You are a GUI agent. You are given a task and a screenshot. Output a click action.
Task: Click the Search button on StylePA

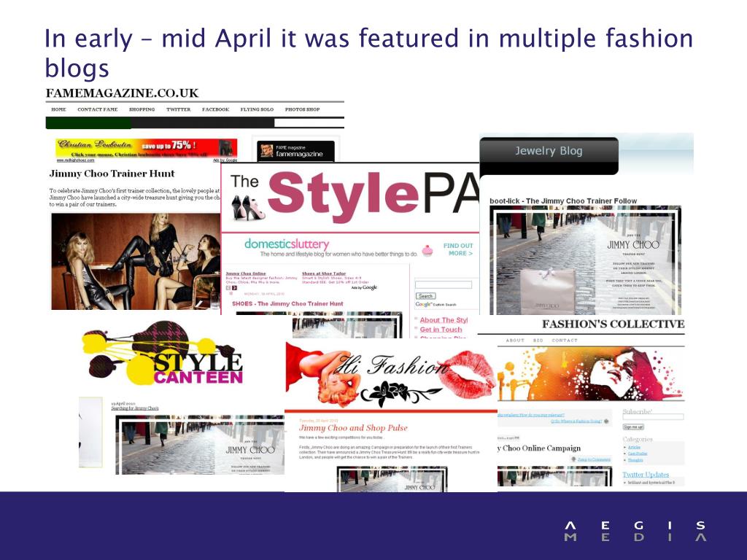425,296
